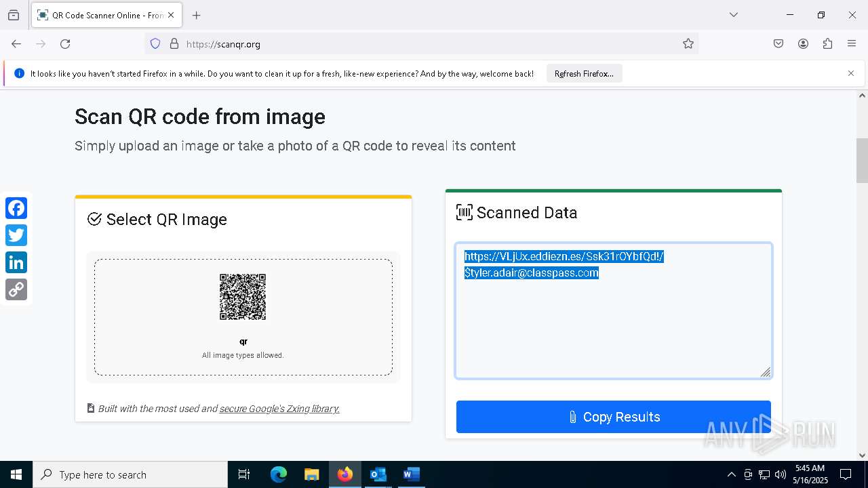This screenshot has width=868, height=488.
Task: Click the 'Scan QR code from image' heading
Action: pos(200,117)
